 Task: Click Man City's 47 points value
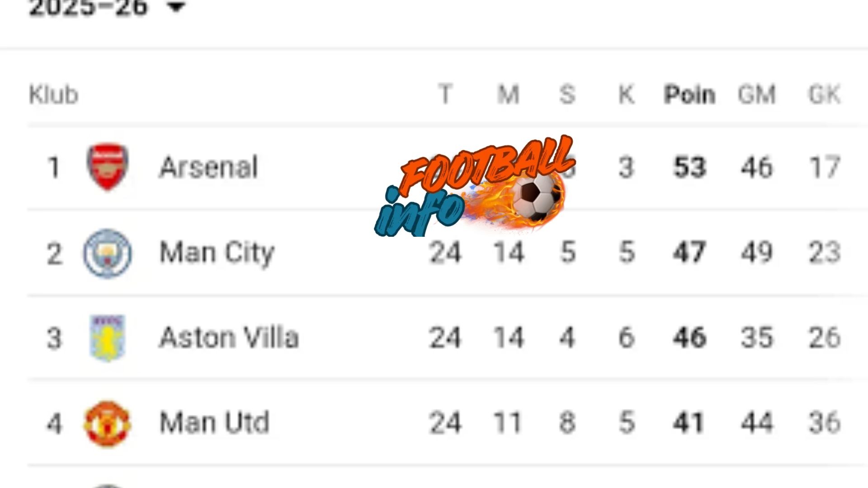pyautogui.click(x=689, y=252)
